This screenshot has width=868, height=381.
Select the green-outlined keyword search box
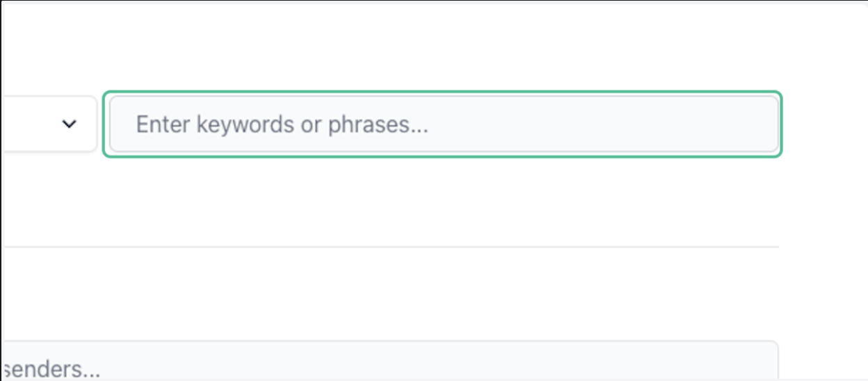tap(443, 124)
